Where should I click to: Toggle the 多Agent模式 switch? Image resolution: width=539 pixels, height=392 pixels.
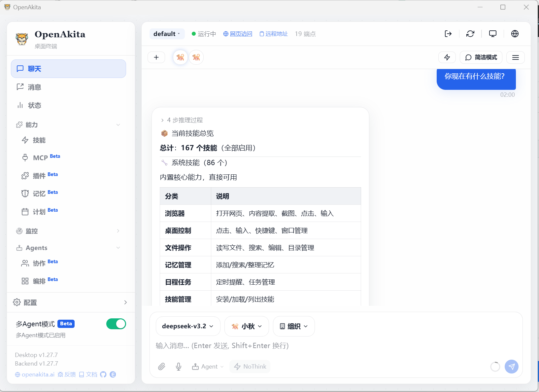click(x=116, y=324)
